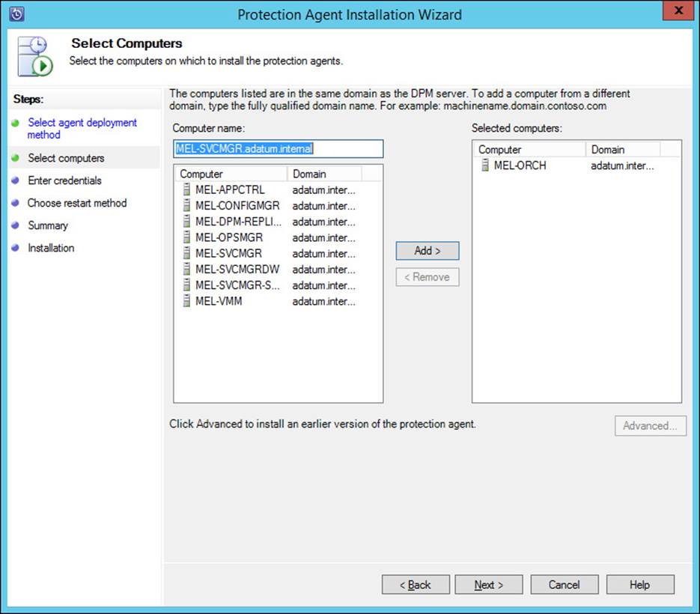Screen dimensions: 700x614
Task: Click server icon next to MEL-SVCMGR-S...
Action: coord(186,285)
